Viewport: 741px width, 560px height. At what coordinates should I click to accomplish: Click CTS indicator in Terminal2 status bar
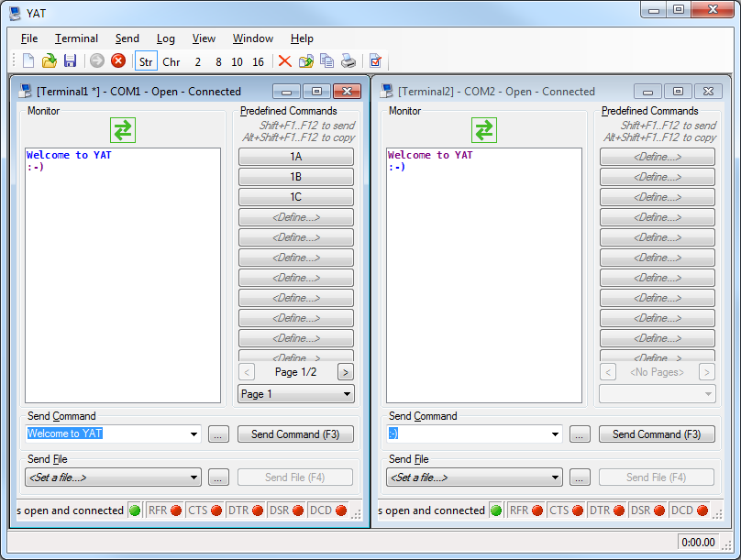pos(566,511)
